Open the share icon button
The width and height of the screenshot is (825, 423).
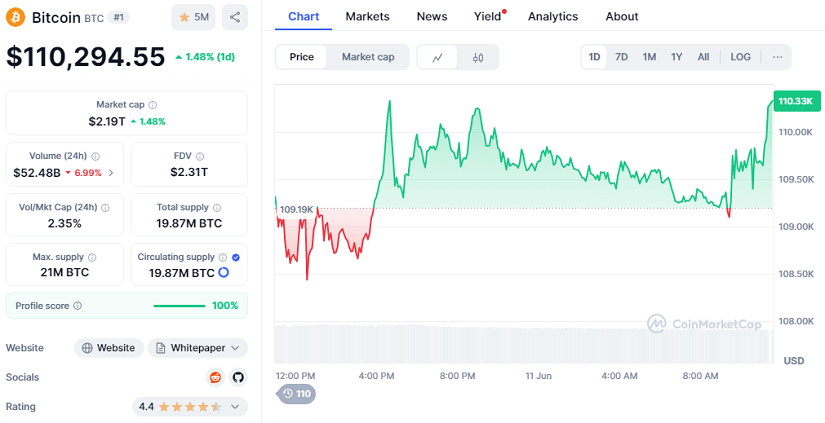click(x=235, y=17)
